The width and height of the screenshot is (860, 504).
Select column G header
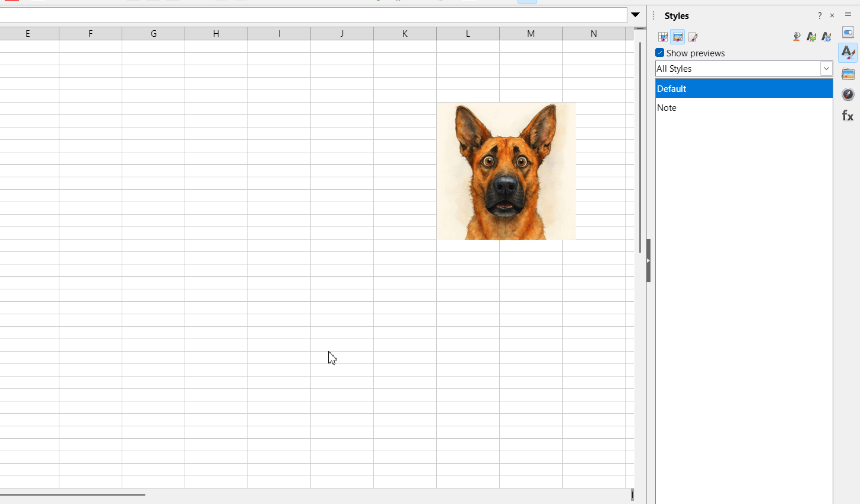[x=154, y=34]
